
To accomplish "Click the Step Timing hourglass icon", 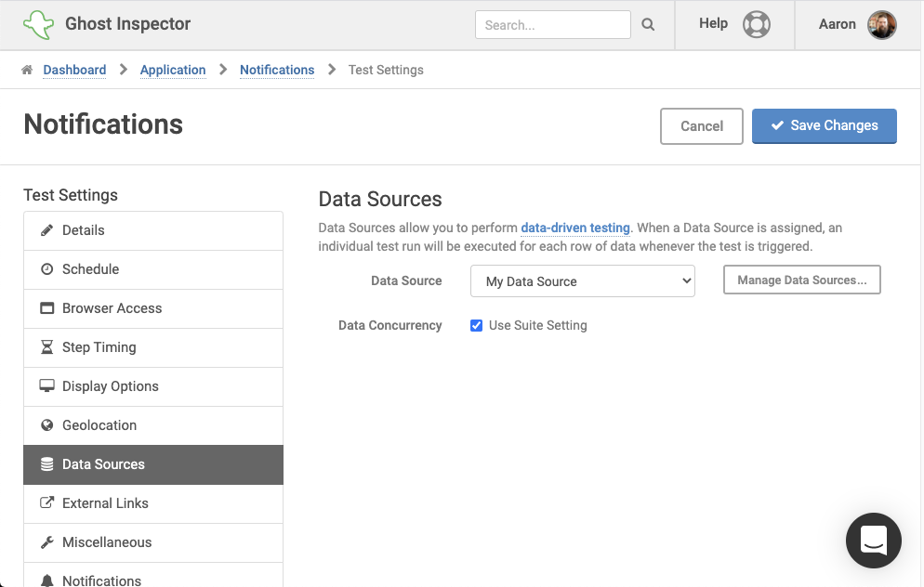I will [x=45, y=346].
